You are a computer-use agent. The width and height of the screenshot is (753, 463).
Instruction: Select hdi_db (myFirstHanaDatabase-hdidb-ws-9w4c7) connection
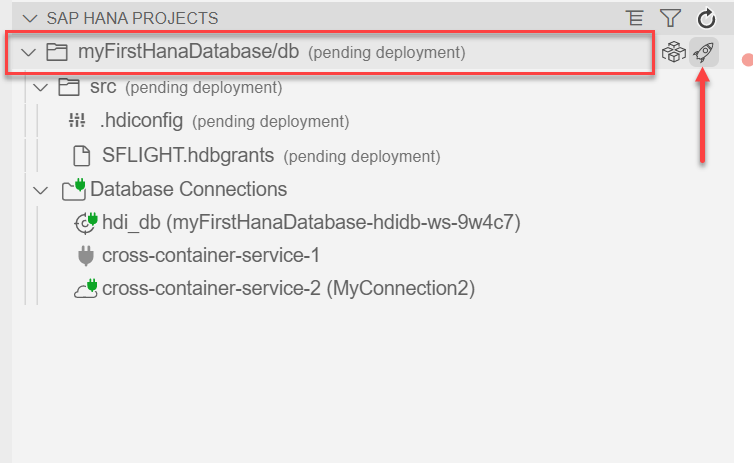click(x=311, y=222)
